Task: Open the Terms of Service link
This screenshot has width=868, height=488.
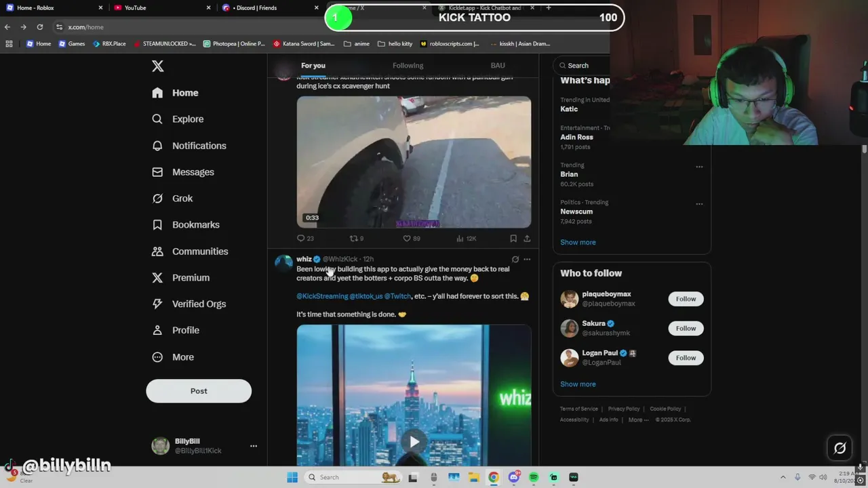Action: click(x=579, y=409)
